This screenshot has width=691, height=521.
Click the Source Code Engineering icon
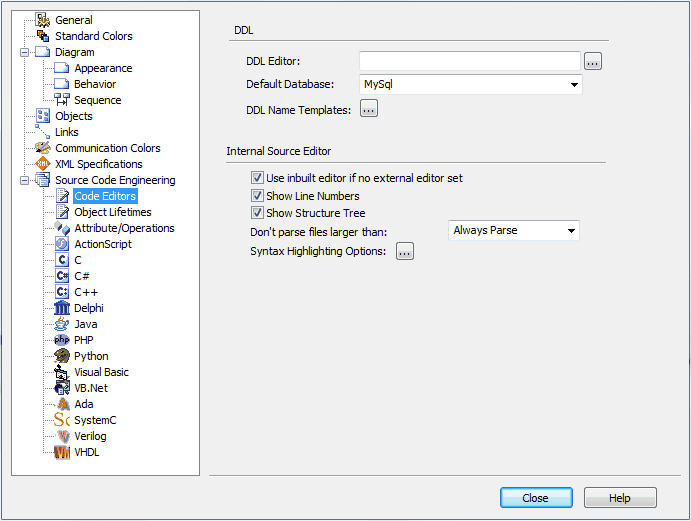pyautogui.click(x=43, y=180)
